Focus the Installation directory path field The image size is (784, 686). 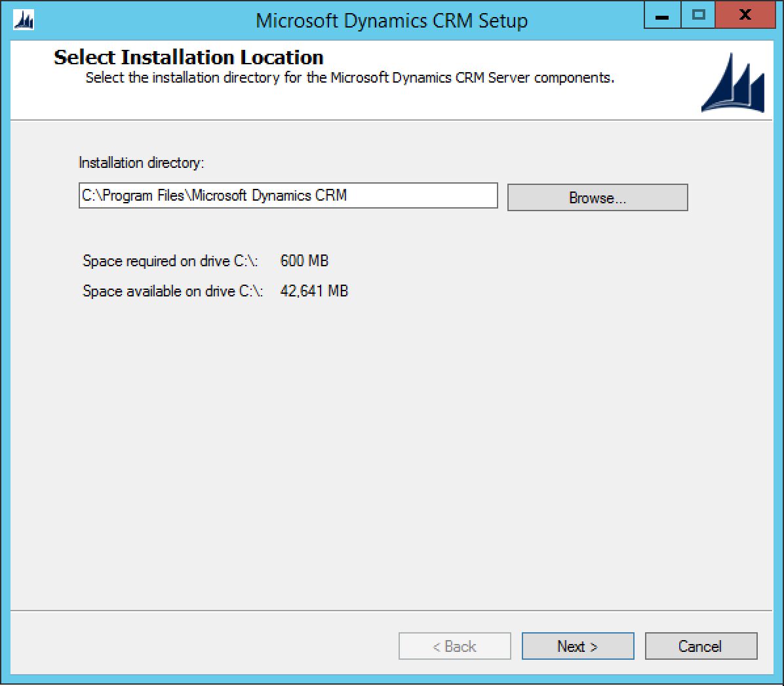pyautogui.click(x=288, y=195)
